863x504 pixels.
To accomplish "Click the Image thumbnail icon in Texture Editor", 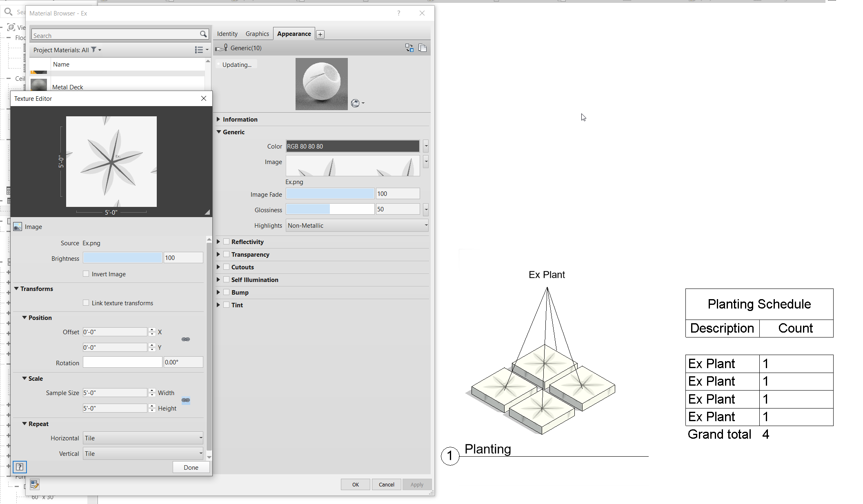I will coord(17,226).
